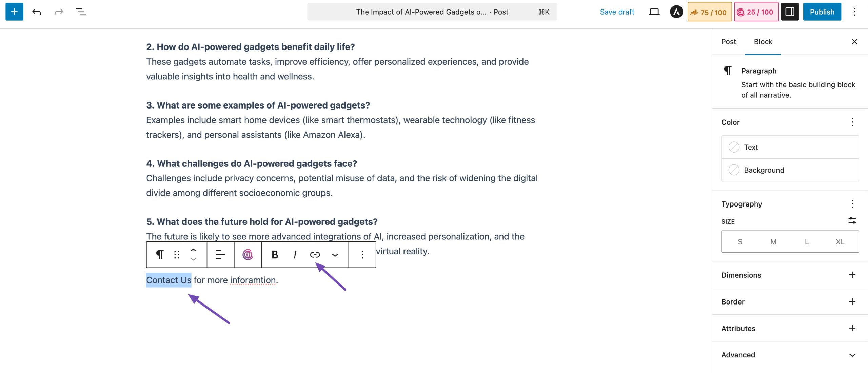Select the M font size option
This screenshot has height=373, width=868.
click(x=773, y=242)
